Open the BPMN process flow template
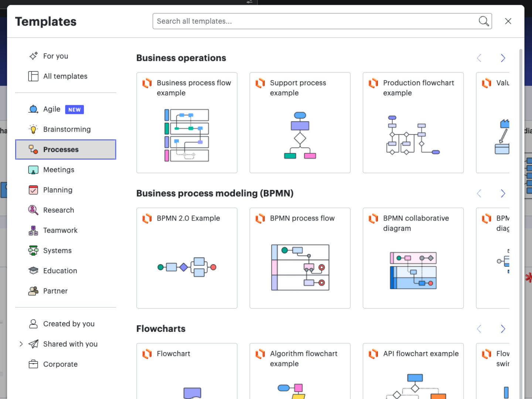The image size is (532, 399). (x=300, y=258)
